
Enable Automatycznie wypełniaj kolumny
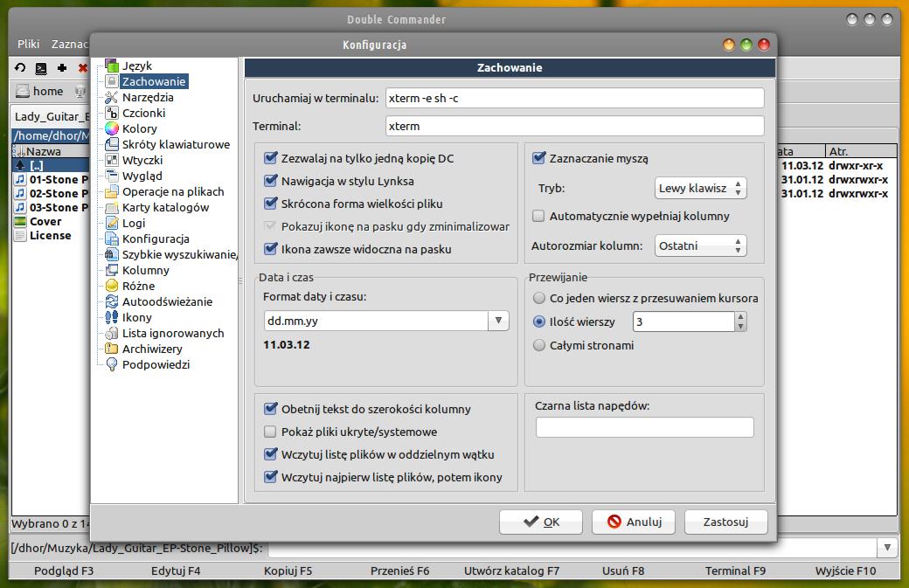pyautogui.click(x=538, y=216)
